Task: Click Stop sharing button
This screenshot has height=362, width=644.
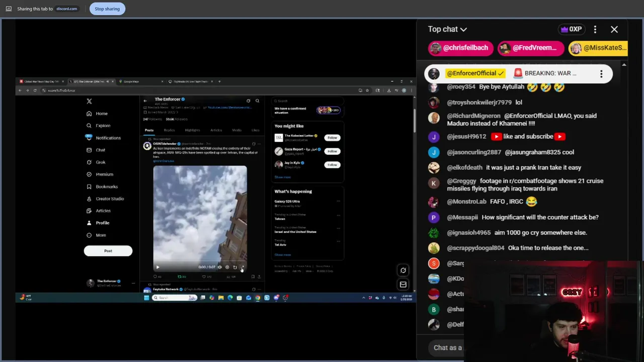Action: pyautogui.click(x=107, y=9)
